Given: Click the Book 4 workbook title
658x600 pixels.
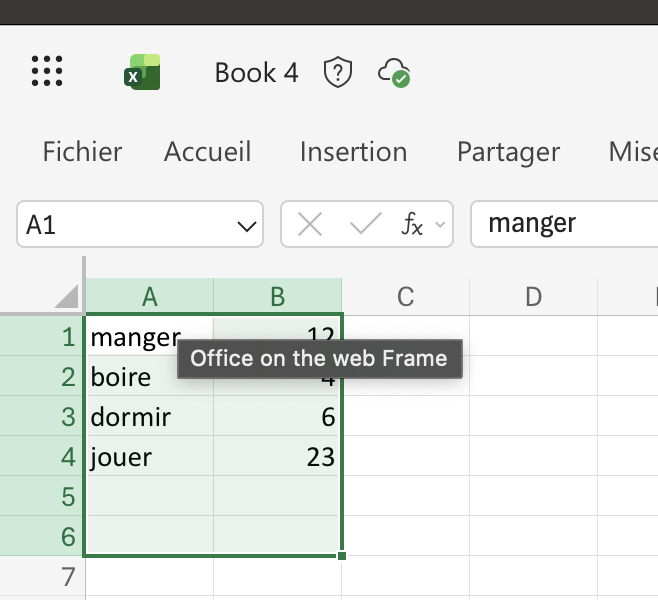Looking at the screenshot, I should [x=256, y=73].
